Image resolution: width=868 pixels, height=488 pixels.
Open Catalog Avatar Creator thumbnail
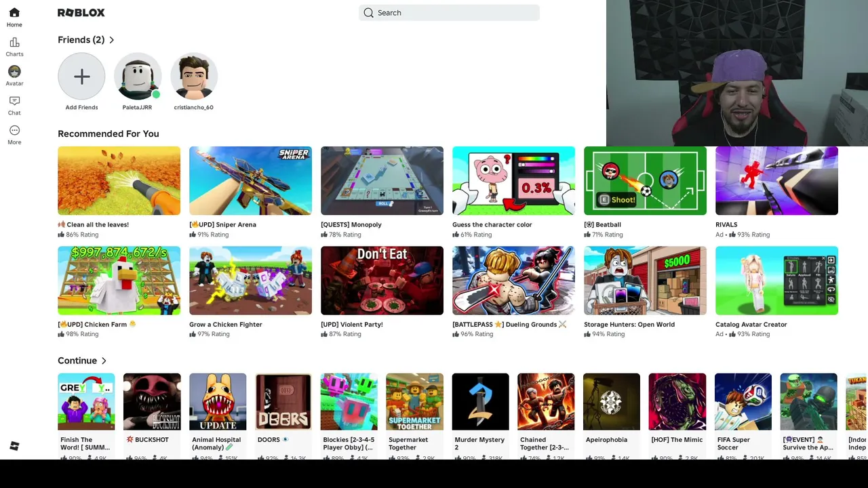pos(776,281)
